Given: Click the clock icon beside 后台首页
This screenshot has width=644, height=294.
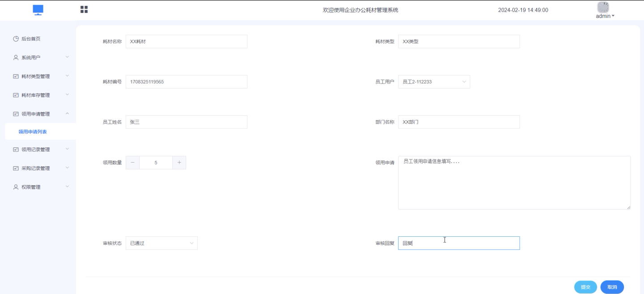Looking at the screenshot, I should [x=16, y=39].
